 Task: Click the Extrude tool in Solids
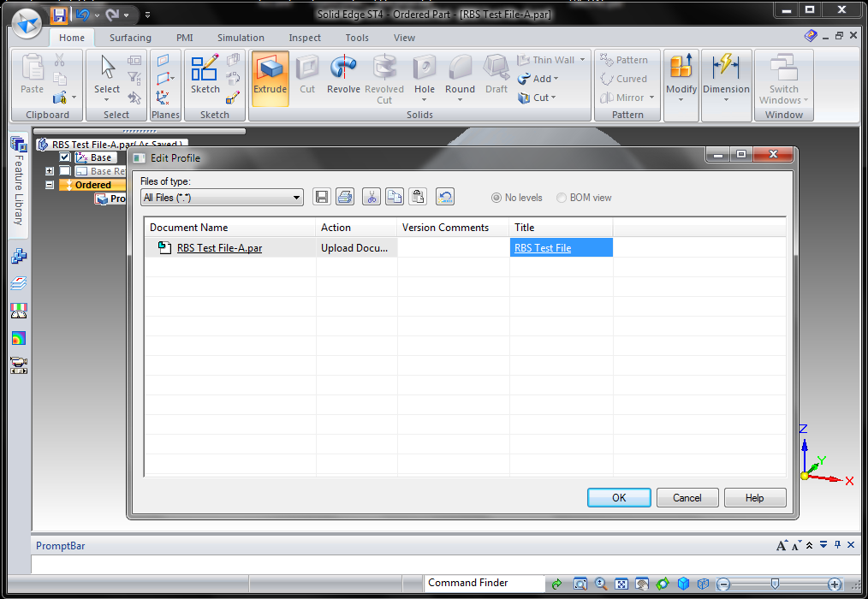(x=271, y=78)
